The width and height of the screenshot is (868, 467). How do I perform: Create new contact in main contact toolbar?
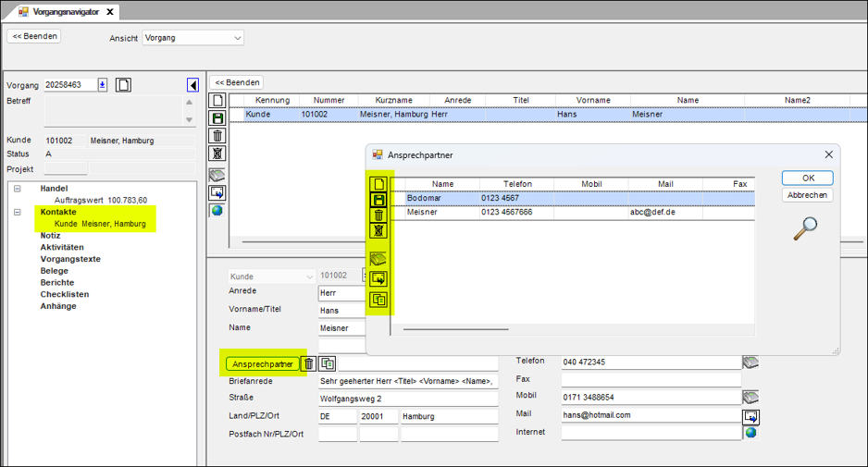[x=217, y=100]
